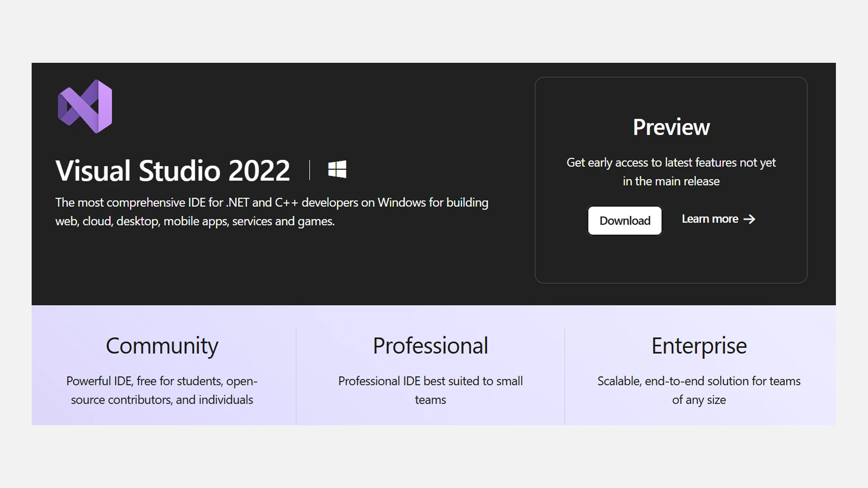
Task: Click the early access preview description
Action: pyautogui.click(x=671, y=172)
